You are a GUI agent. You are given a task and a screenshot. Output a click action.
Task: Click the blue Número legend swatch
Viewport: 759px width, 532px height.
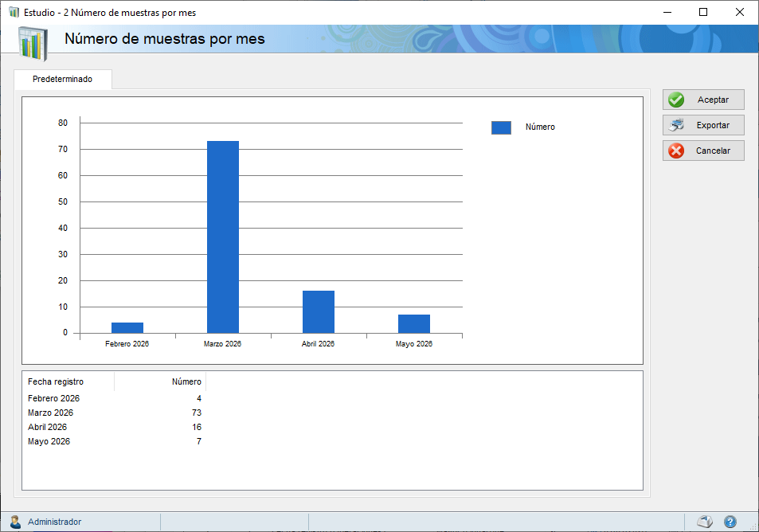coord(501,127)
